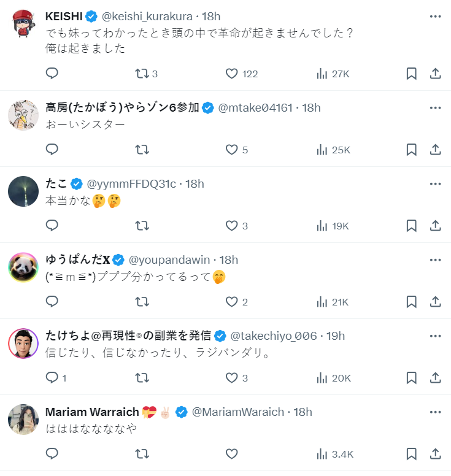Retweet KEISHI's post with 3 reposts
Viewport: 451px width, 476px height.
pos(142,74)
